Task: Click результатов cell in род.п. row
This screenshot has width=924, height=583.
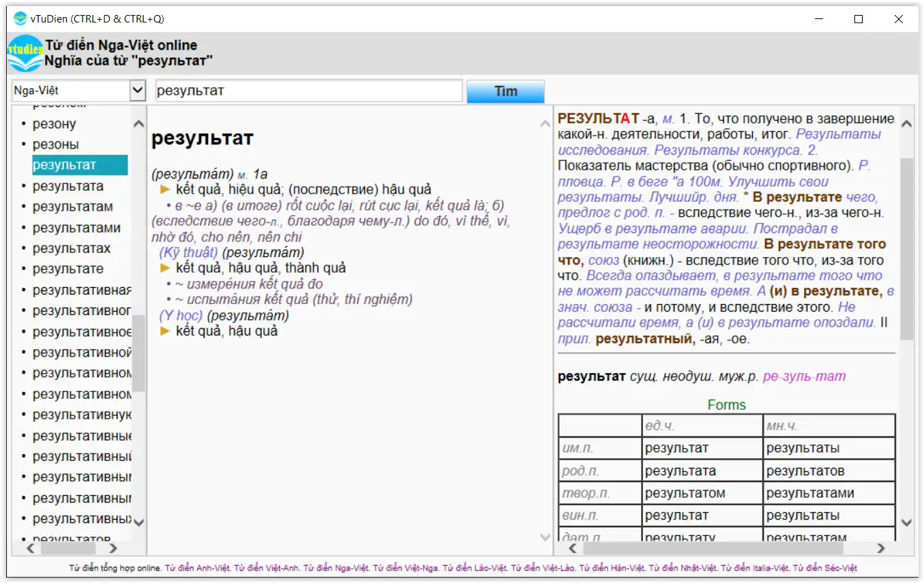Action: [x=805, y=470]
